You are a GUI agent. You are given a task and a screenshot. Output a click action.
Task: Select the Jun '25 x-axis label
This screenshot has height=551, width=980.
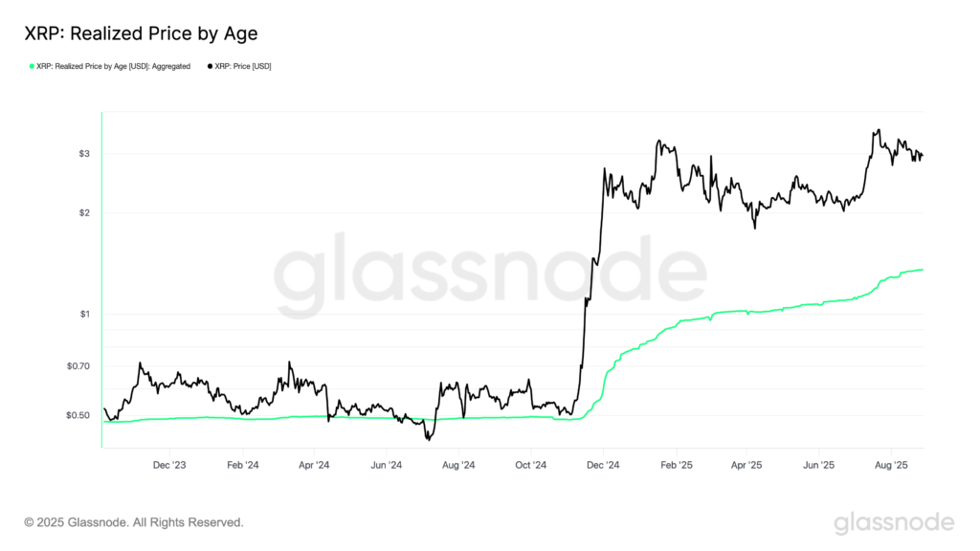[x=819, y=465]
